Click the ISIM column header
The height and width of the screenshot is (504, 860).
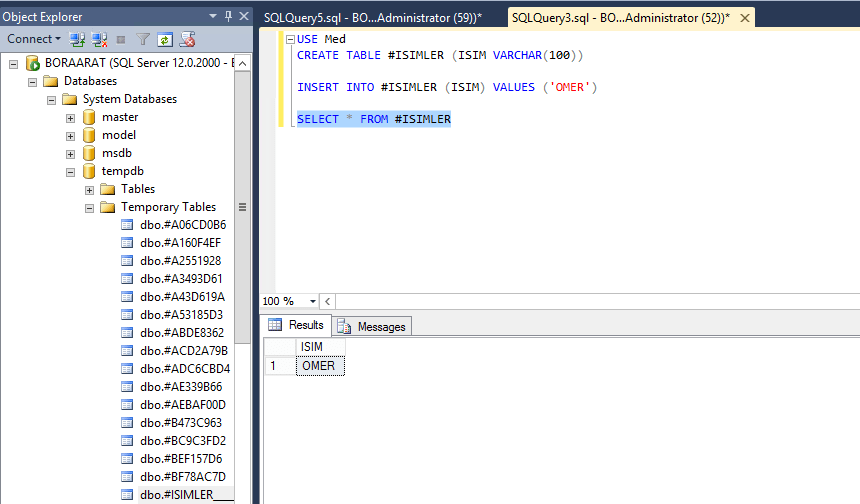(x=320, y=347)
